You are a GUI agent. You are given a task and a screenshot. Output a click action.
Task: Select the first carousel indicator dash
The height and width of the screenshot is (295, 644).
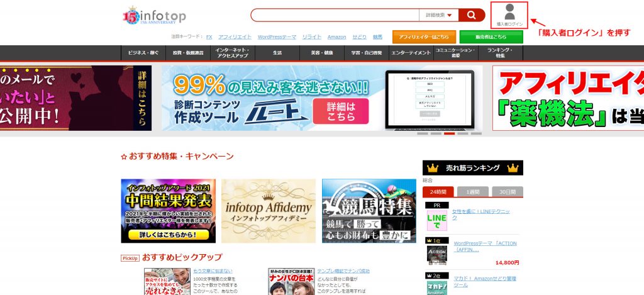423,133
